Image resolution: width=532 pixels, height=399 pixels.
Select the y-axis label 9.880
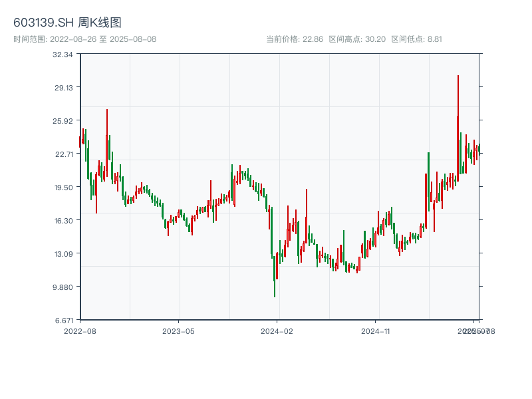point(63,287)
